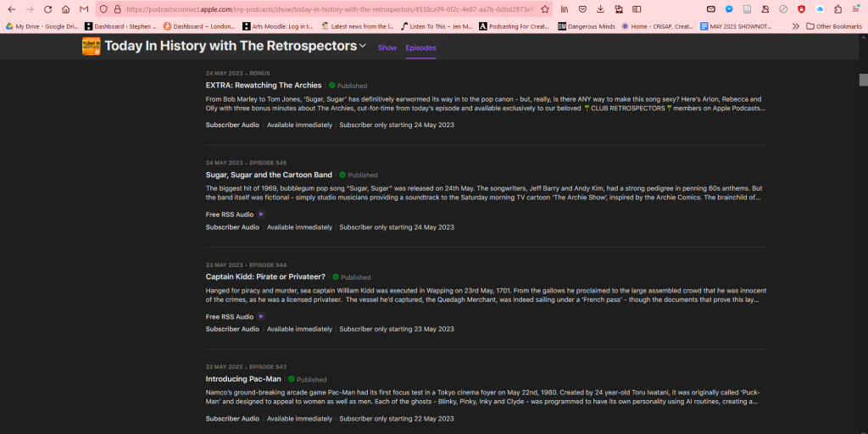Screen dimensions: 868x434
Task: Click Published status on Rewatching The Archies
Action: (x=348, y=86)
